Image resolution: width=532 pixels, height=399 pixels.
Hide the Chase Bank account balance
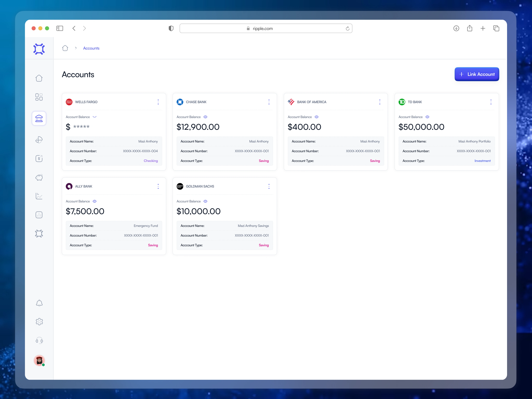[x=205, y=117]
